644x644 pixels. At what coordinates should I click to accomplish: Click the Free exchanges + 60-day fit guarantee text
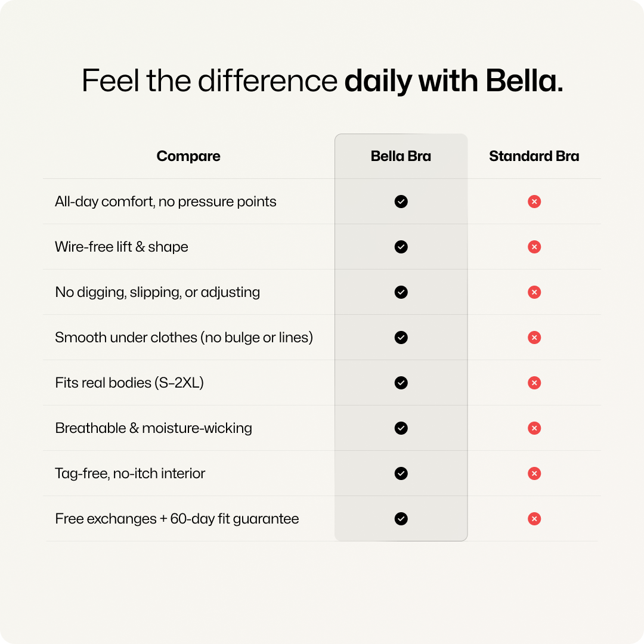coord(177,519)
